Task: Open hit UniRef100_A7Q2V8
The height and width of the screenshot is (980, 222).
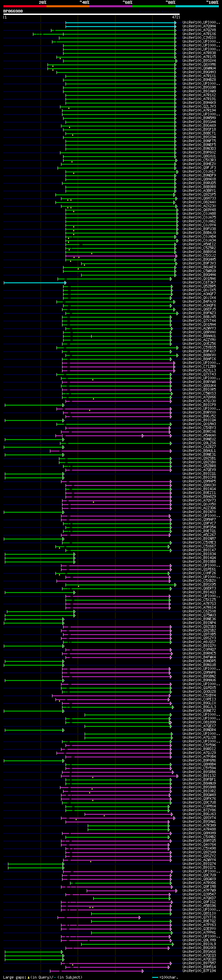Action: pos(199,30)
